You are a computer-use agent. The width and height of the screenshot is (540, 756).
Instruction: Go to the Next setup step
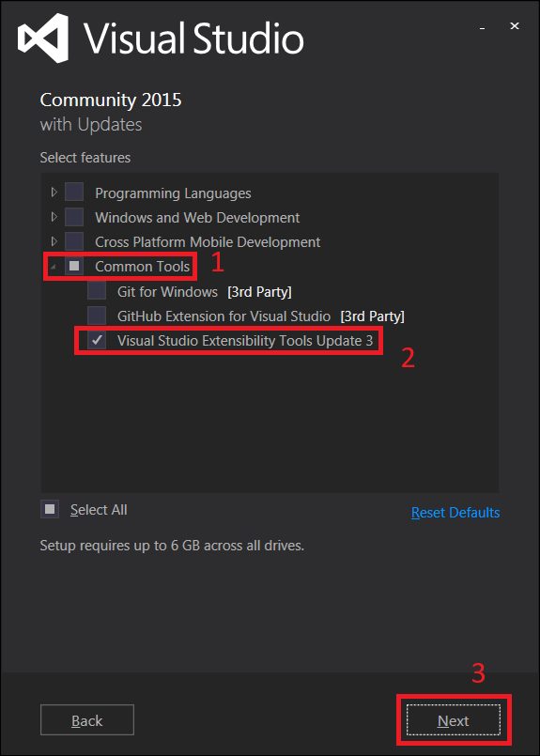coord(454,720)
